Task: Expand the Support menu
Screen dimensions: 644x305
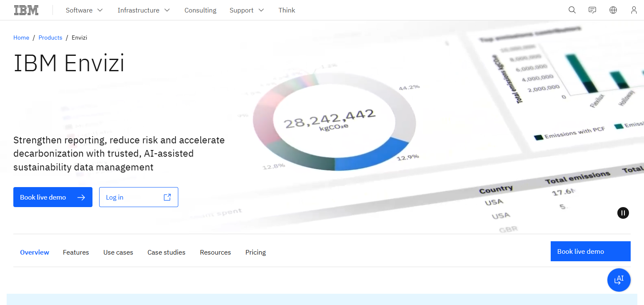Action: coord(247,10)
